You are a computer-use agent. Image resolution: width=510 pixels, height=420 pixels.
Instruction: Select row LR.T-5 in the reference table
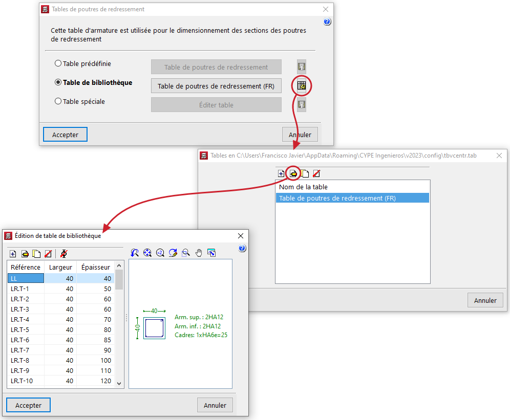tap(26, 329)
